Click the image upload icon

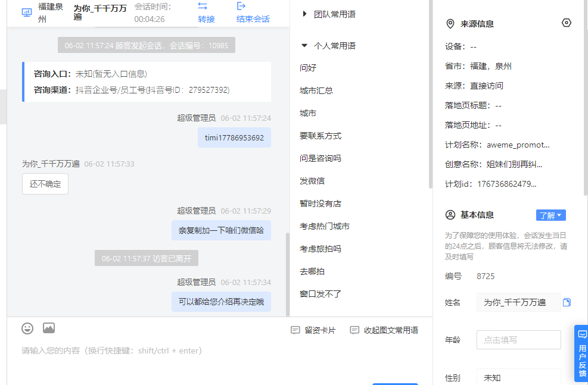(x=49, y=328)
